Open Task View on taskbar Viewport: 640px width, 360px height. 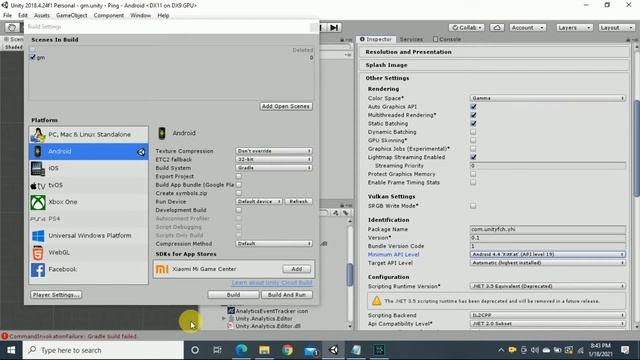coord(218,350)
